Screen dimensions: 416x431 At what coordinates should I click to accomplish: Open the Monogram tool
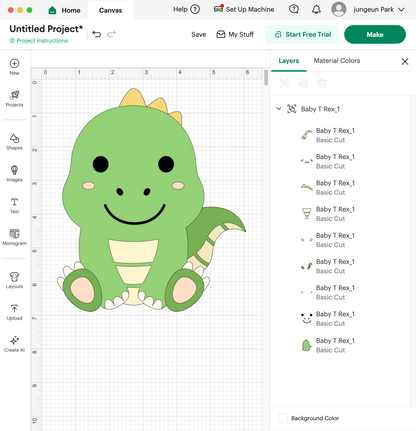click(14, 237)
